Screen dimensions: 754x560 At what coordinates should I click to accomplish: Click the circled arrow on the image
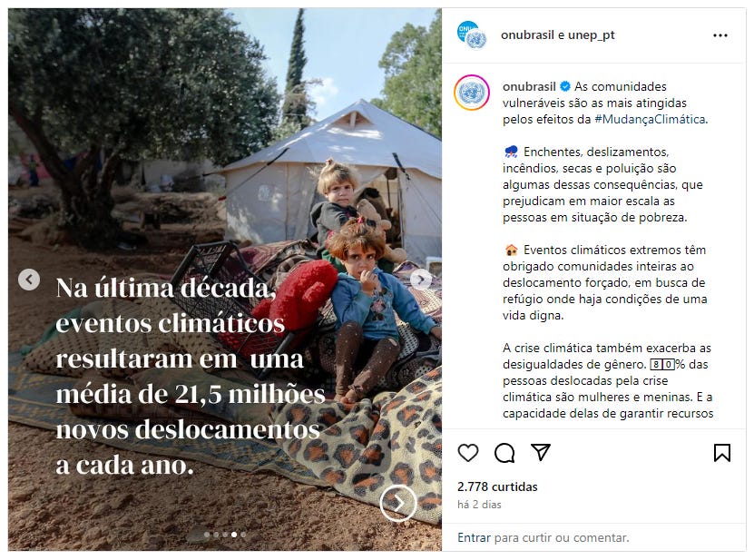point(397,503)
